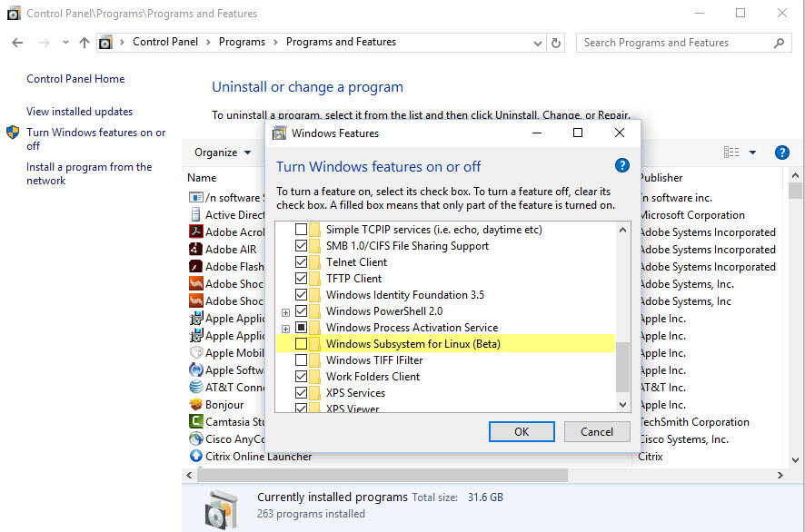Screen dimensions: 805x532
Task: Select the Apple Software Update icon
Action: point(195,369)
